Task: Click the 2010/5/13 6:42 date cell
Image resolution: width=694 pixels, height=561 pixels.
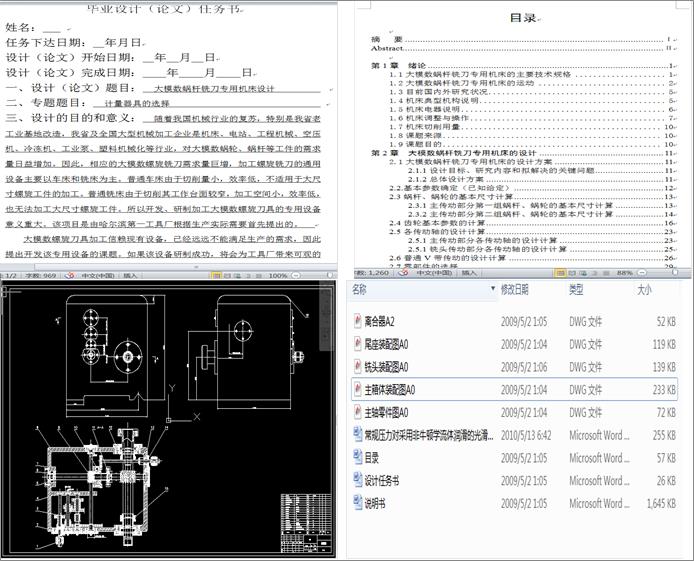Action: [x=526, y=435]
